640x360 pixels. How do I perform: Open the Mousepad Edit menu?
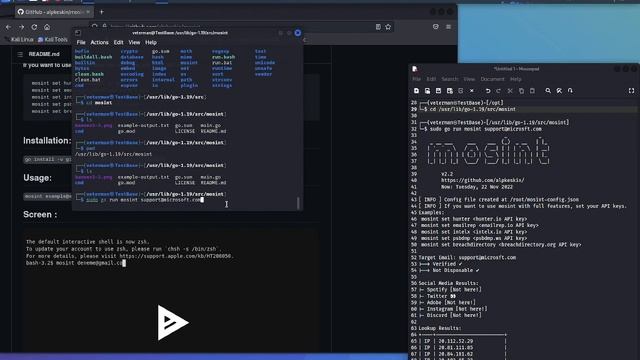click(x=431, y=79)
